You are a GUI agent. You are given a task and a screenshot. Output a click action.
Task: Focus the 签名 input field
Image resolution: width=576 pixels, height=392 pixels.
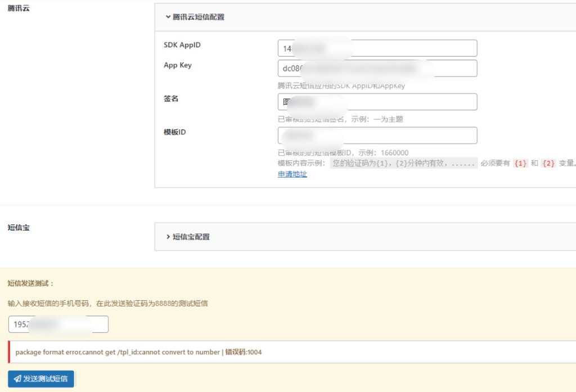[377, 102]
